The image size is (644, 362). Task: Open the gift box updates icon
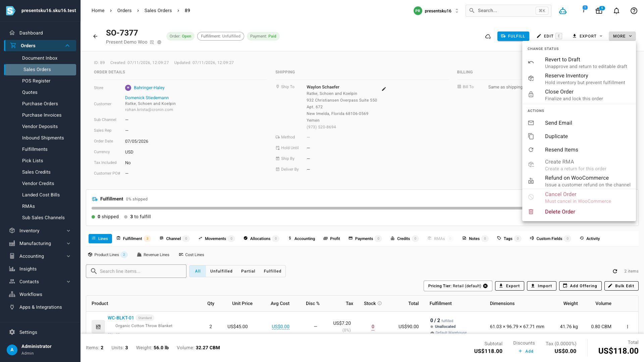click(x=599, y=11)
